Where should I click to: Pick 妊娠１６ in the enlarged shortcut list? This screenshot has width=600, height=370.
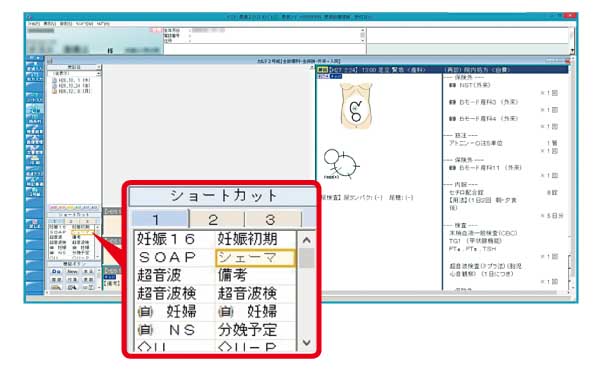tap(166, 240)
